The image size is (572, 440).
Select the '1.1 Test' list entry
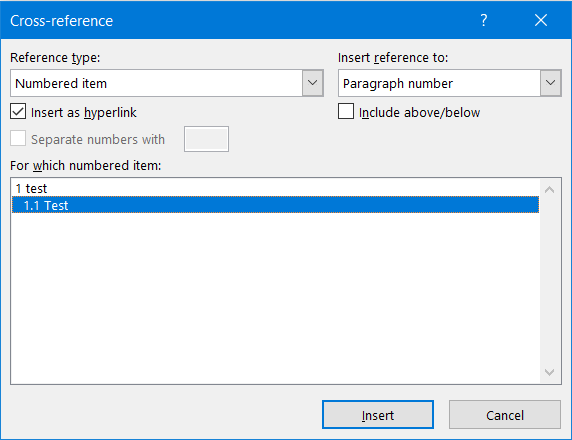click(275, 205)
